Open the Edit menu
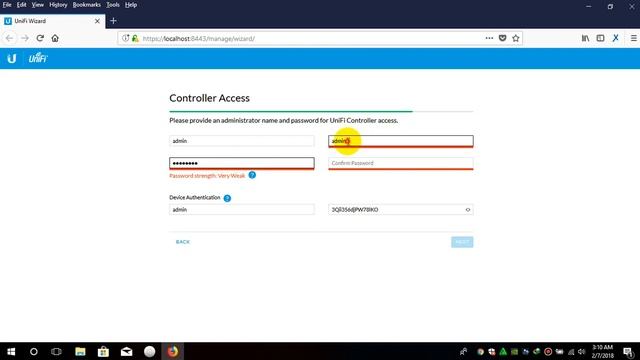 [21, 5]
